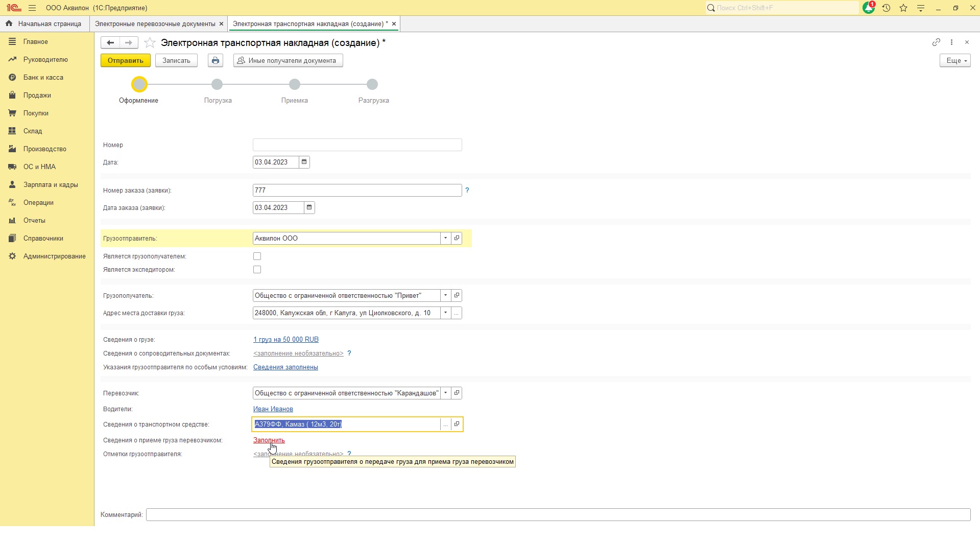Close the Электронные перевозочные документы tab

coord(221,23)
